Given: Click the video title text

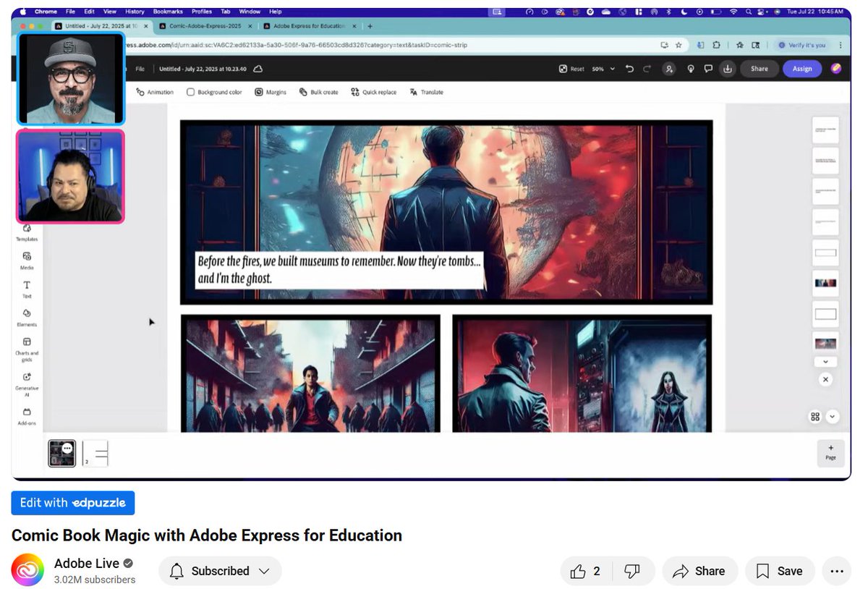Looking at the screenshot, I should pos(207,535).
